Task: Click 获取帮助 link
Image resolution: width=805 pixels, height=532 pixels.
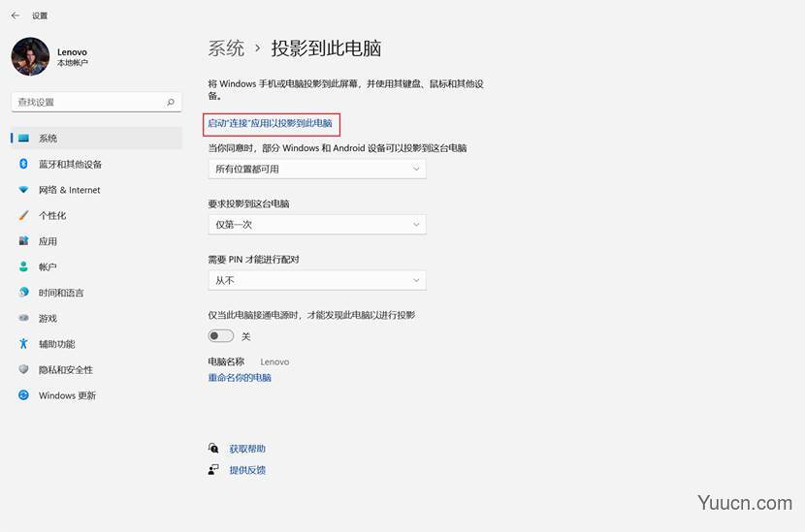Action: 247,449
